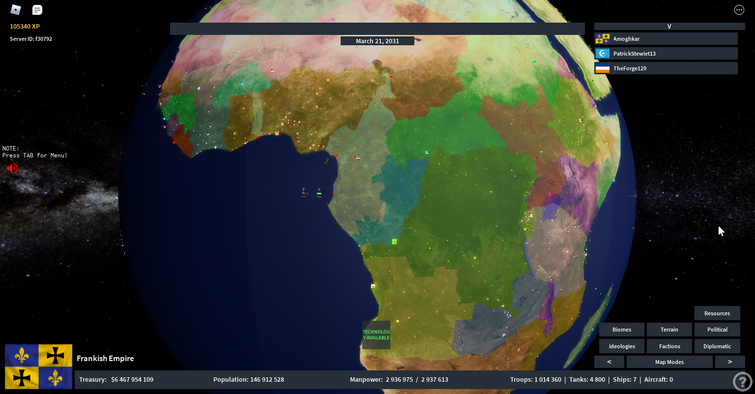
Task: Switch to Political map mode
Action: click(717, 329)
